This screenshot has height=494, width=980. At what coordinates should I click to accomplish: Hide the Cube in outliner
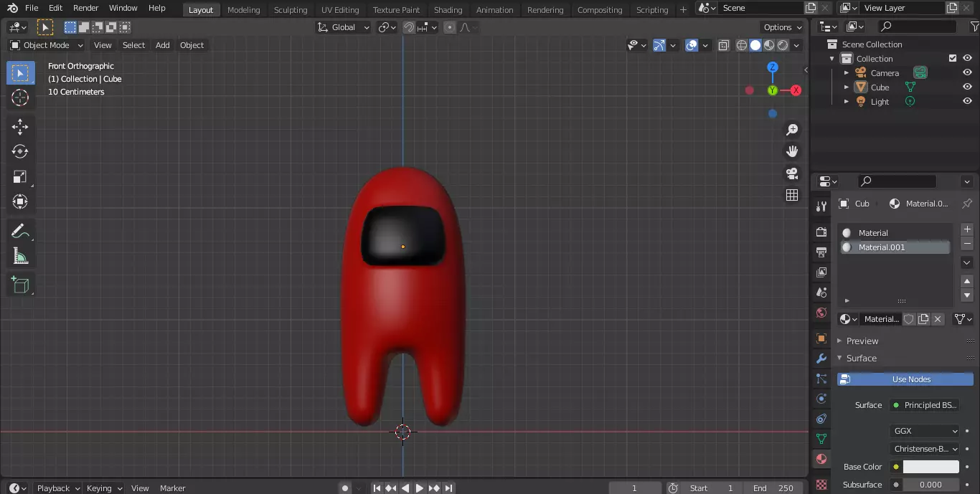967,87
